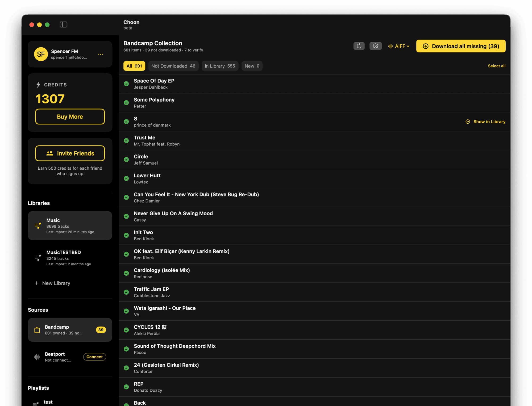Click the AIFF waveform icon
Screen dimensions: 532x406
(390, 46)
